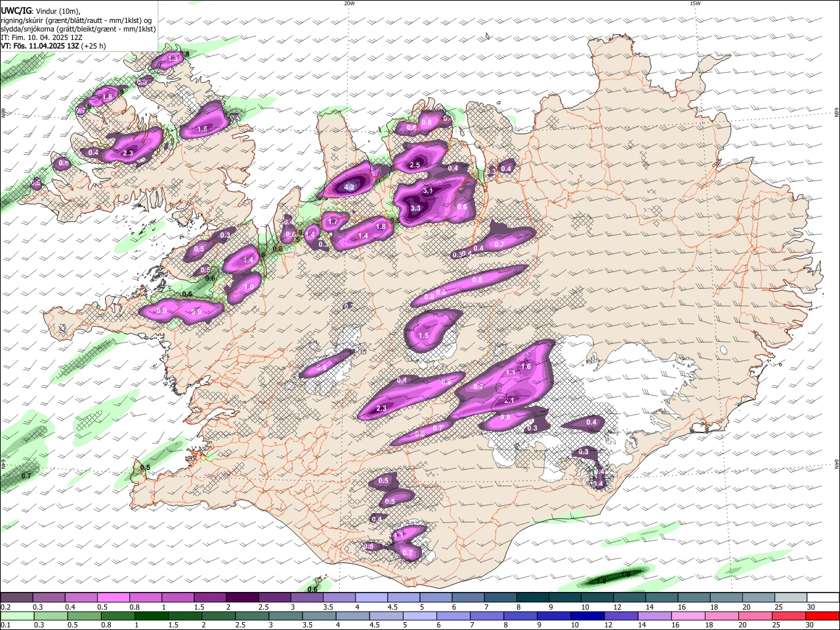This screenshot has height=630, width=840.
Task: Click the 0.2 label on the snow scale
Action: click(5, 607)
